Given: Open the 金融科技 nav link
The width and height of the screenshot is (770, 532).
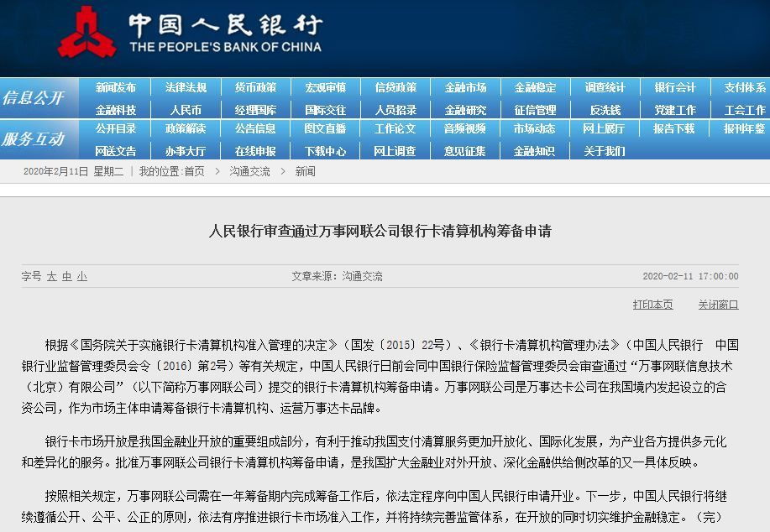Looking at the screenshot, I should click(x=115, y=110).
